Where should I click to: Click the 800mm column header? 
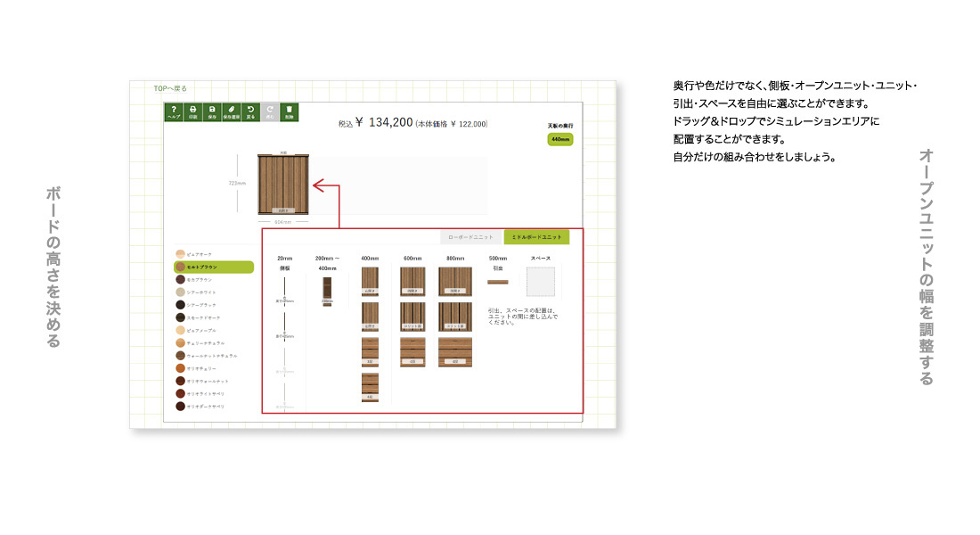click(455, 259)
